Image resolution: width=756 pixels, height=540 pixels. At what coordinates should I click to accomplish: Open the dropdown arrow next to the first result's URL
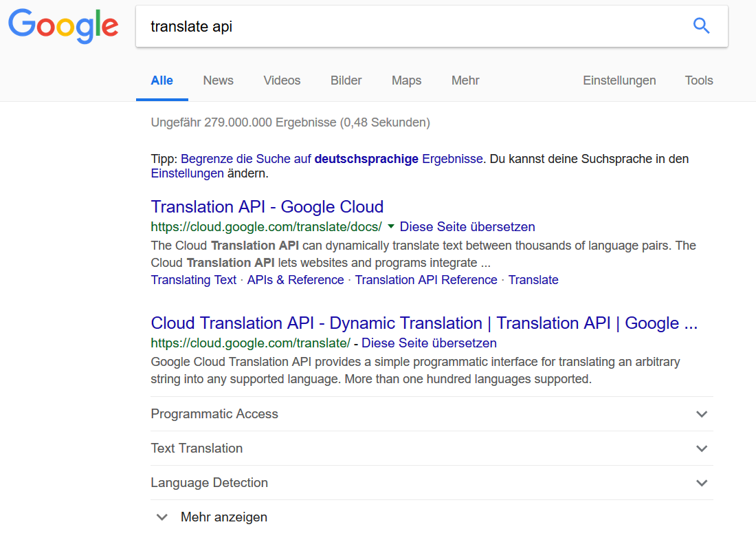tap(390, 226)
